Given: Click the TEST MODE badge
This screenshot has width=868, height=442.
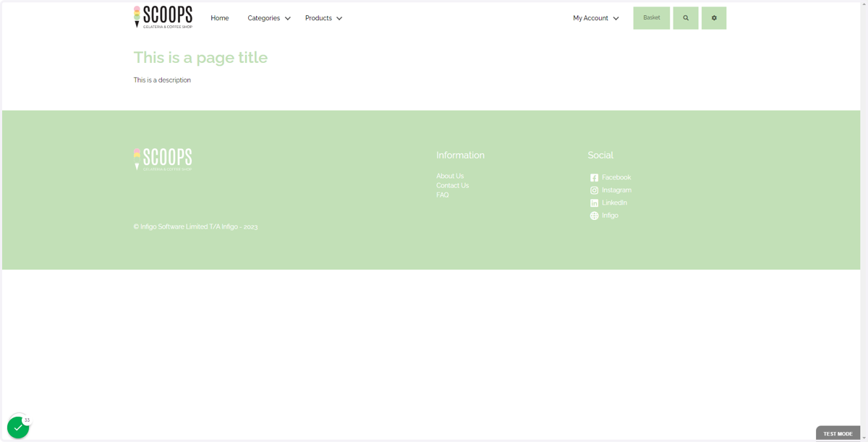Looking at the screenshot, I should 838,433.
